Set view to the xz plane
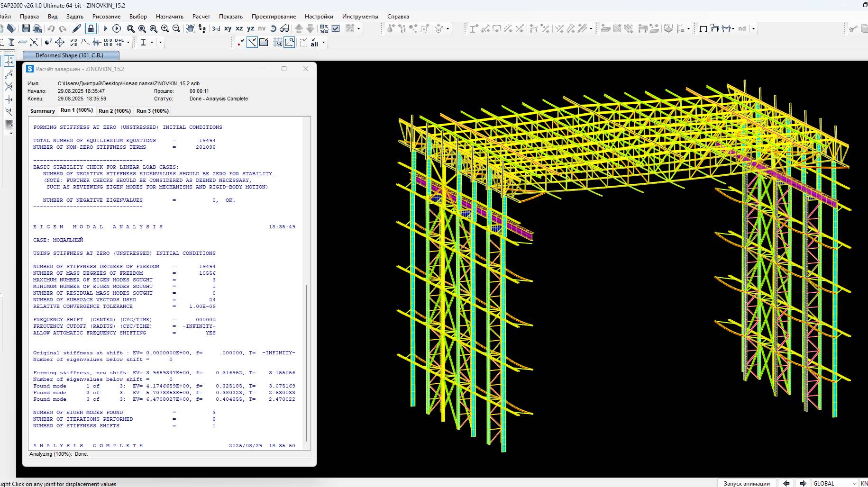Image resolution: width=868 pixels, height=487 pixels. 239,29
